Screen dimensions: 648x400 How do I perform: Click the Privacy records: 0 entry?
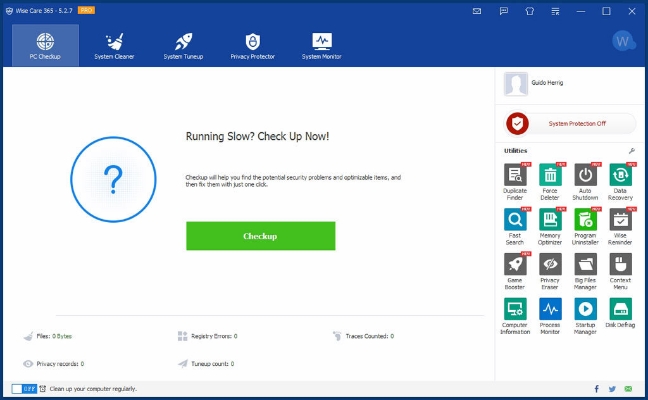coord(54,364)
